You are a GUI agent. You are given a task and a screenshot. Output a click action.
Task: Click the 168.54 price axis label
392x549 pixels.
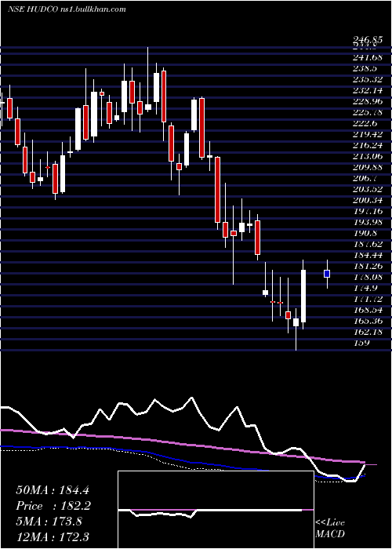[x=368, y=310]
